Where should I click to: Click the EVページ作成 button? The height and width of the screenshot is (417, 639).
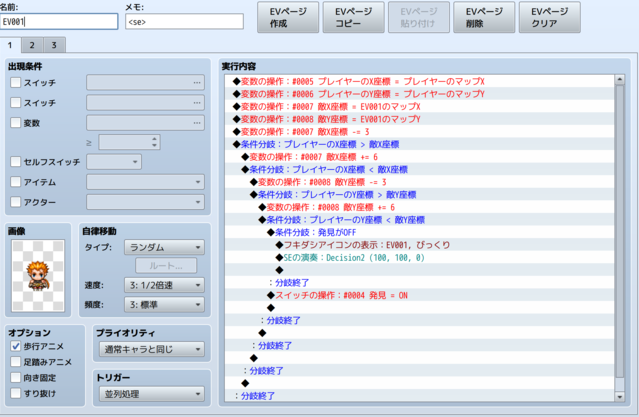point(288,17)
